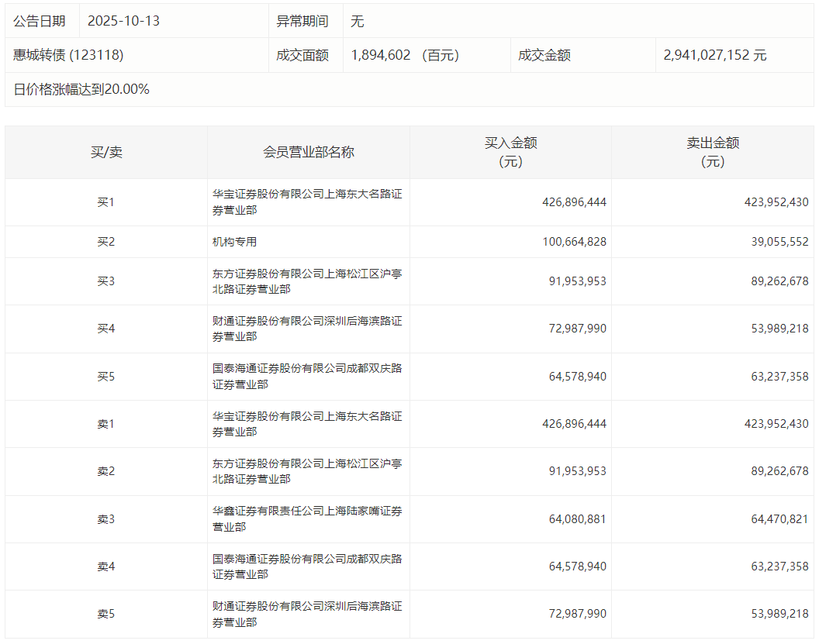Select the buy amount 100,664,828
Viewport: 819px width, 644px height.
[x=574, y=242]
